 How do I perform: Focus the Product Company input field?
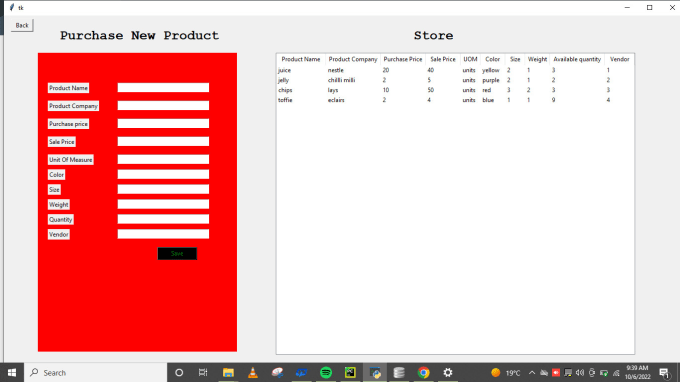163,105
